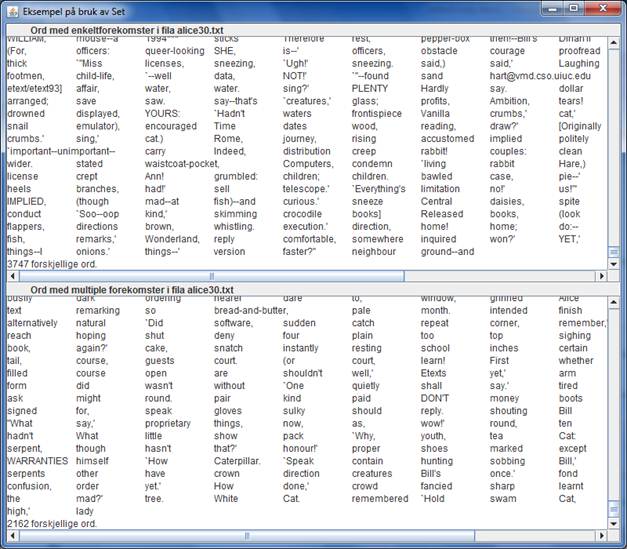The width and height of the screenshot is (627, 549).
Task: Click the bottom pane's horizontal scroll right arrow
Action: [601, 535]
